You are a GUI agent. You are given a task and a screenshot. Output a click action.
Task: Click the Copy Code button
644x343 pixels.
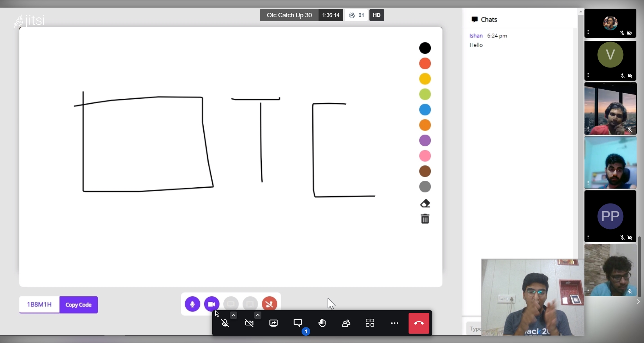(x=79, y=305)
